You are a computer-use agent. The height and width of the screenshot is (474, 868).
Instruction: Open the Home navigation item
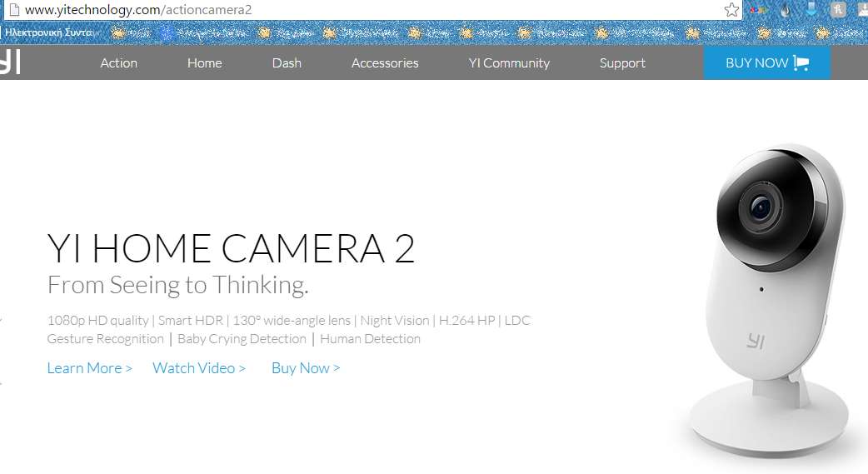point(204,63)
